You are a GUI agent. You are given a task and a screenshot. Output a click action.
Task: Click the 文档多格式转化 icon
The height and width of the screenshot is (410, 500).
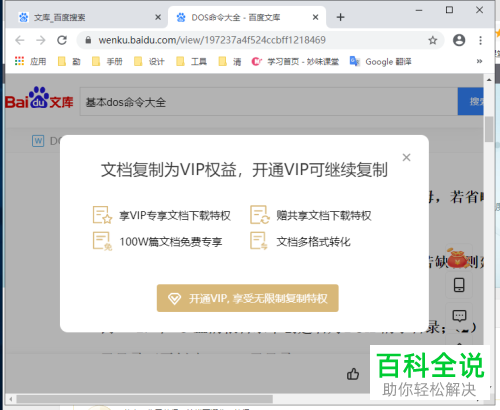tap(259, 241)
